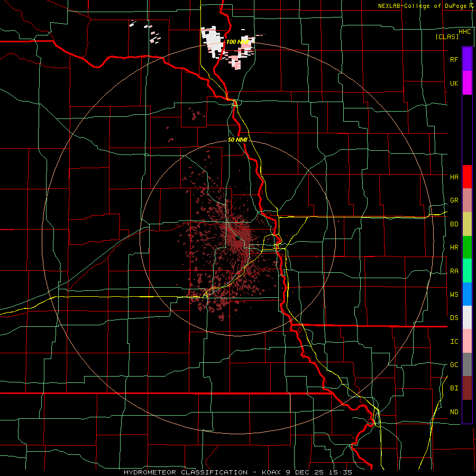
Task: Click the BI legend label
Action: [x=454, y=388]
